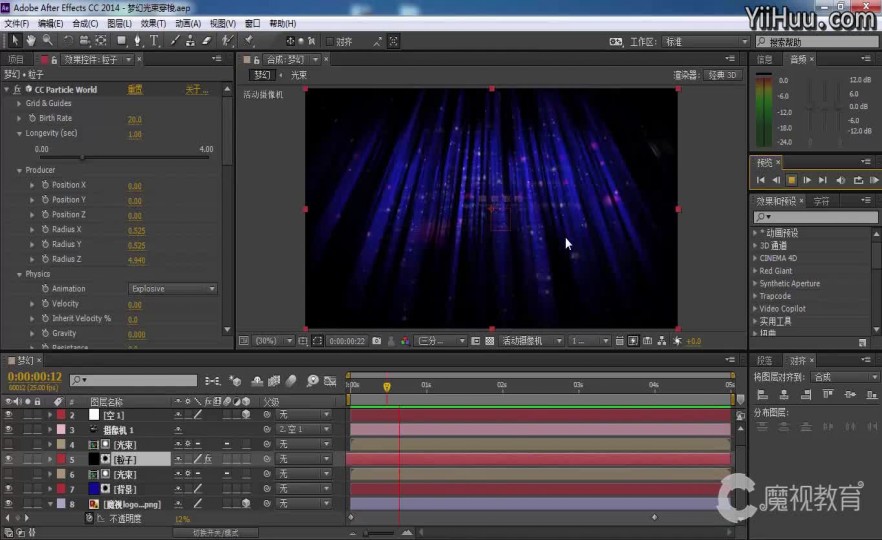This screenshot has width=882, height=540.
Task: Enable motion blur switch in timeline header
Action: coord(291,381)
